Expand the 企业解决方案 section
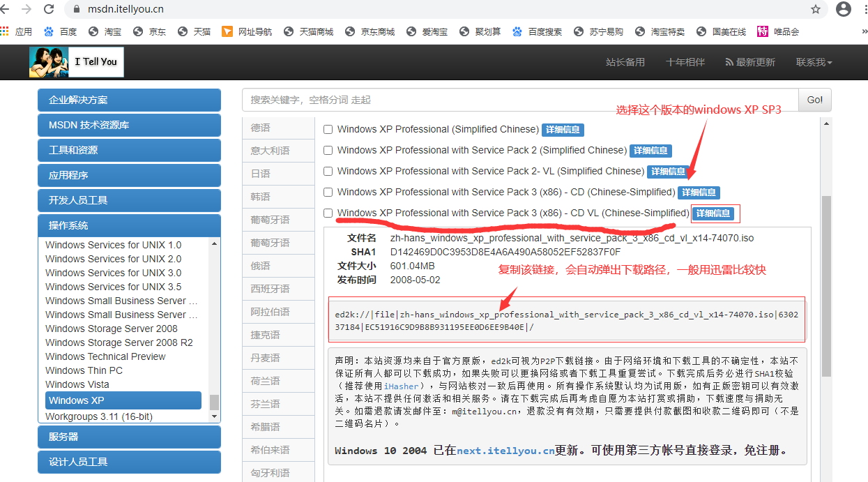Screen dimensions: 868x482 pos(129,100)
